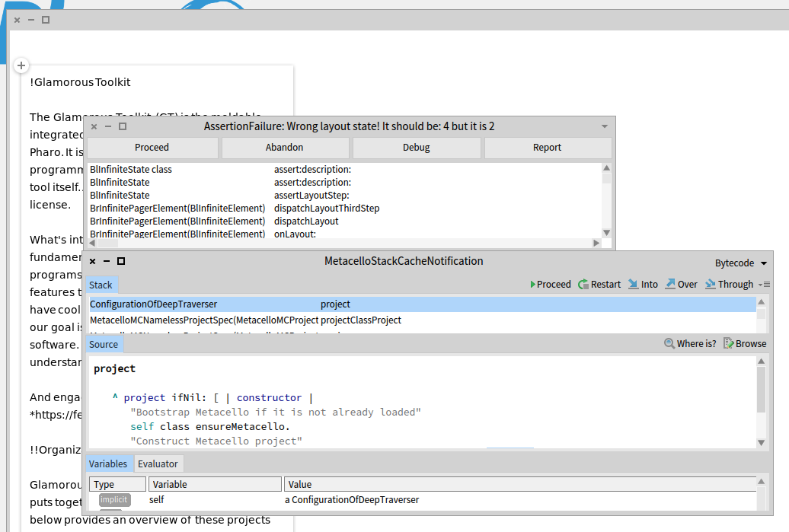Step Into in debugger toolbar
The image size is (789, 532).
(x=643, y=285)
